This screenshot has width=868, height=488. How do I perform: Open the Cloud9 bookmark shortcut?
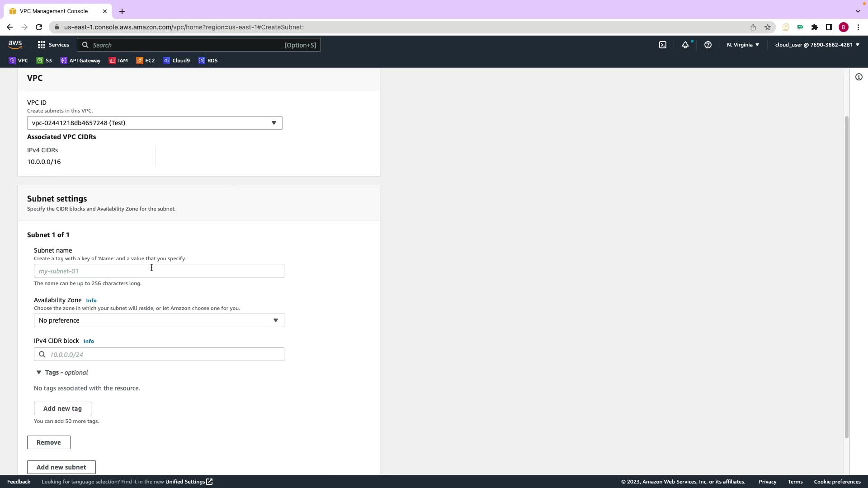(x=176, y=61)
